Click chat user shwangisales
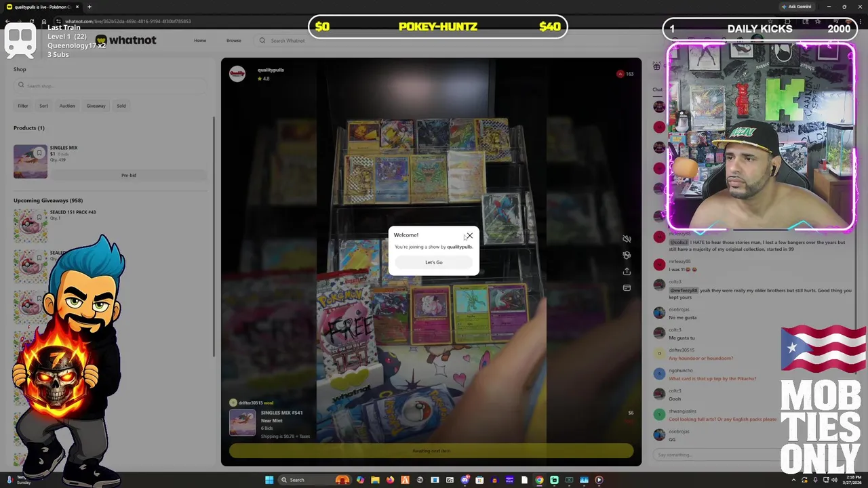 click(682, 411)
